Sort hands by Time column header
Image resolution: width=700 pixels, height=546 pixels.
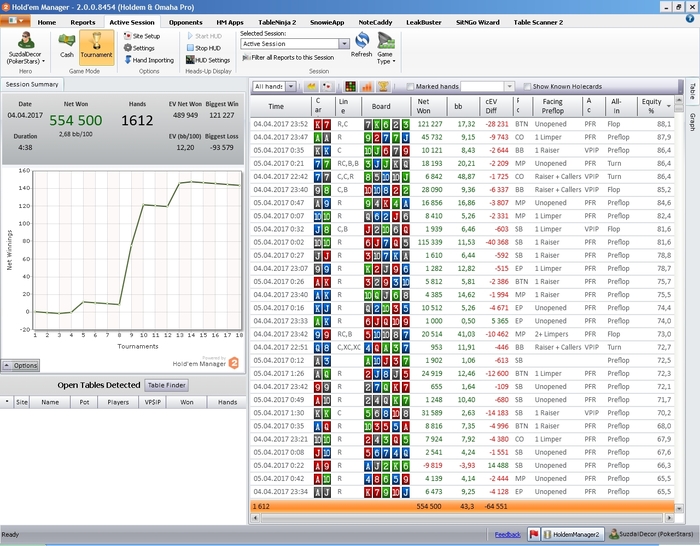point(281,106)
